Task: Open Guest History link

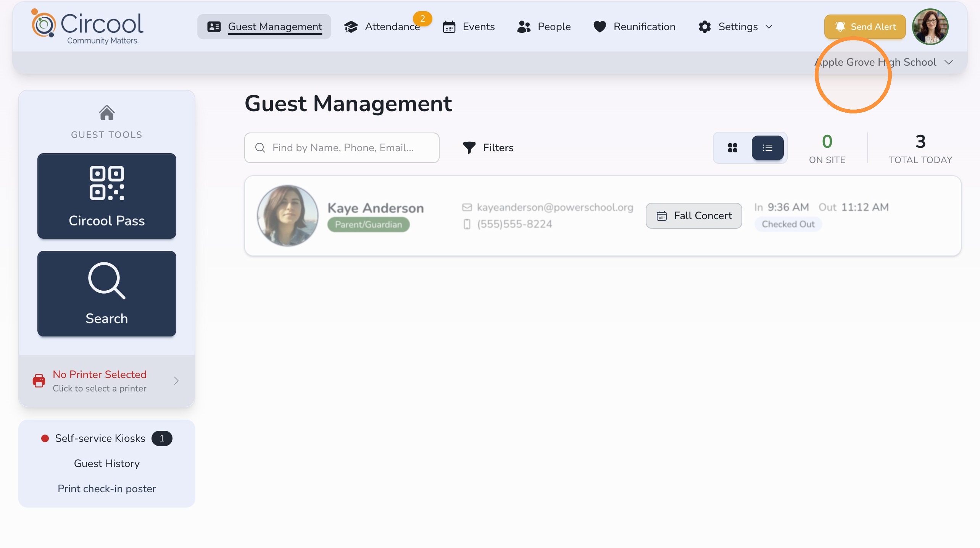Action: tap(107, 463)
